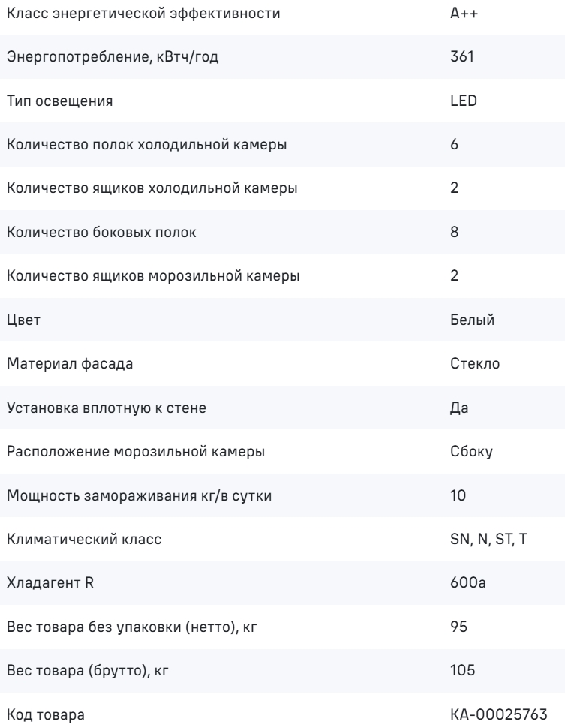565x728 pixels.
Task: Click the 'Класс энергетической эффективности' label
Action: 143,13
